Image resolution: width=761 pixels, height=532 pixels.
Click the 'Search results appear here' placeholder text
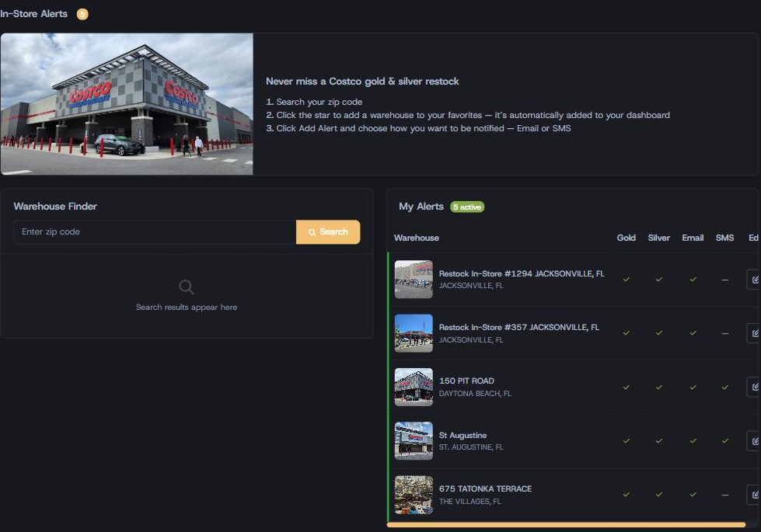[x=187, y=307]
